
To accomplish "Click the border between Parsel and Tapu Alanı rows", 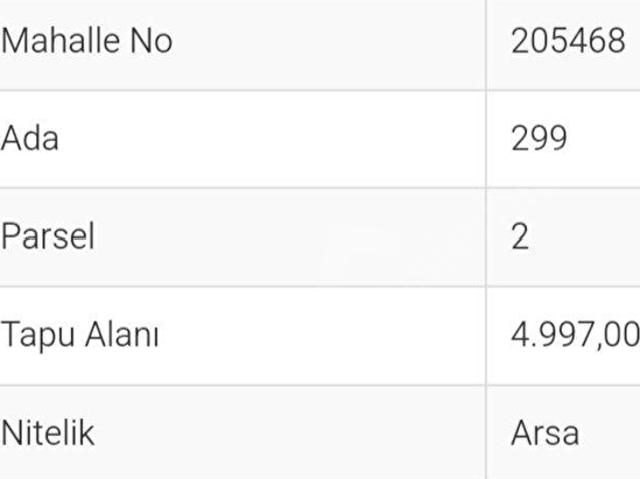I will tap(240, 286).
